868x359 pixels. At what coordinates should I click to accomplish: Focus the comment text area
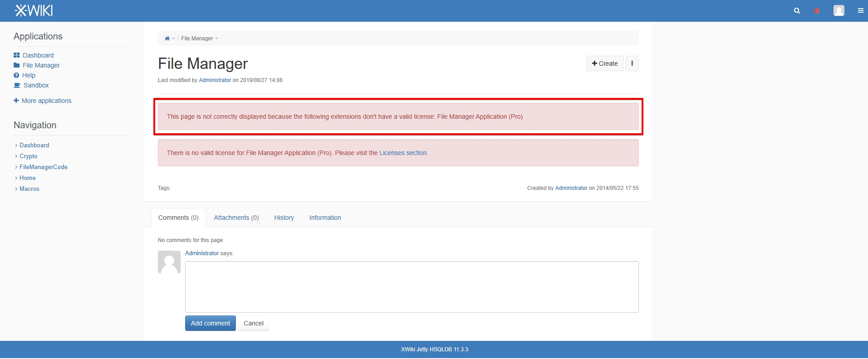(412, 287)
